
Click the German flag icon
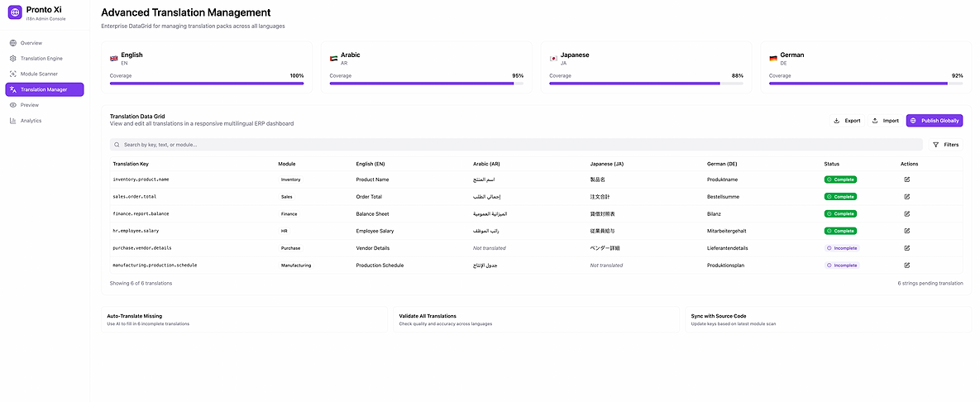(773, 58)
